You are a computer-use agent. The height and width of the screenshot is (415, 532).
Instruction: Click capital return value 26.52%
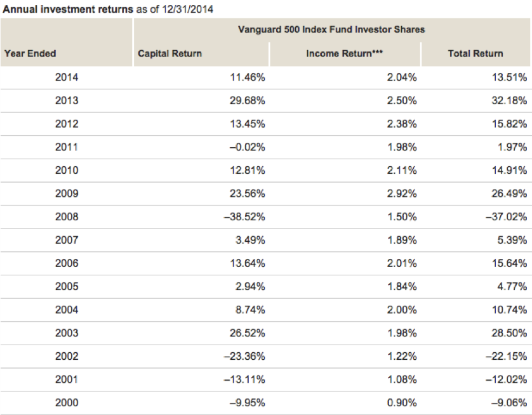click(248, 333)
